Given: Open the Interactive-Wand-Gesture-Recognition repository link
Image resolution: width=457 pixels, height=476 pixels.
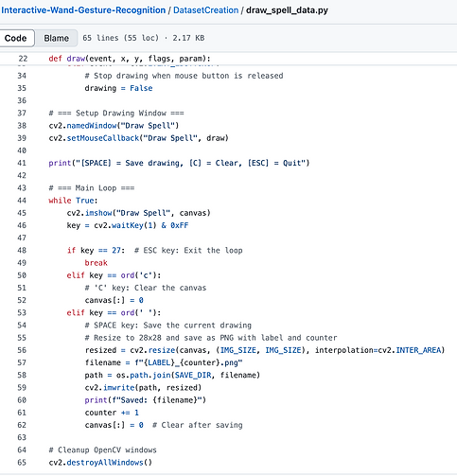Looking at the screenshot, I should (83, 10).
